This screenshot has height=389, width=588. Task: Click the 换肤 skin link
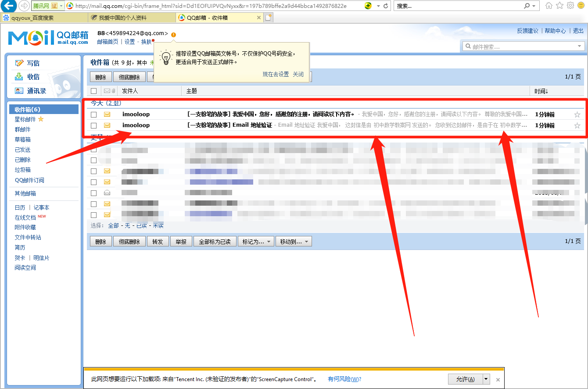(x=146, y=42)
